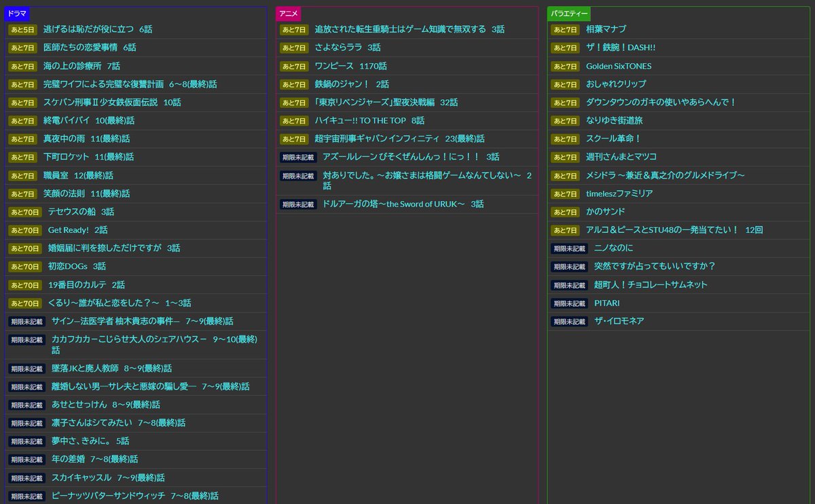
Task: Open the アニメ category header
Action: (289, 14)
